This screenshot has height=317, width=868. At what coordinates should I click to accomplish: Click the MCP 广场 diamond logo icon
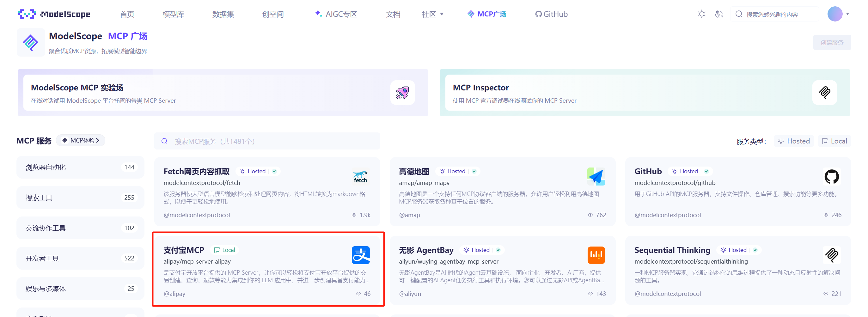coord(31,42)
